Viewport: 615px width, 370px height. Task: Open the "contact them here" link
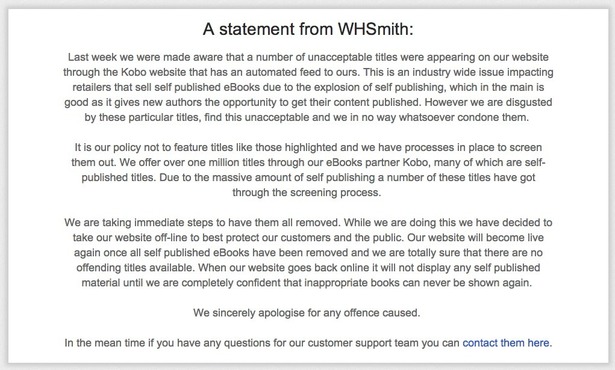tap(506, 343)
